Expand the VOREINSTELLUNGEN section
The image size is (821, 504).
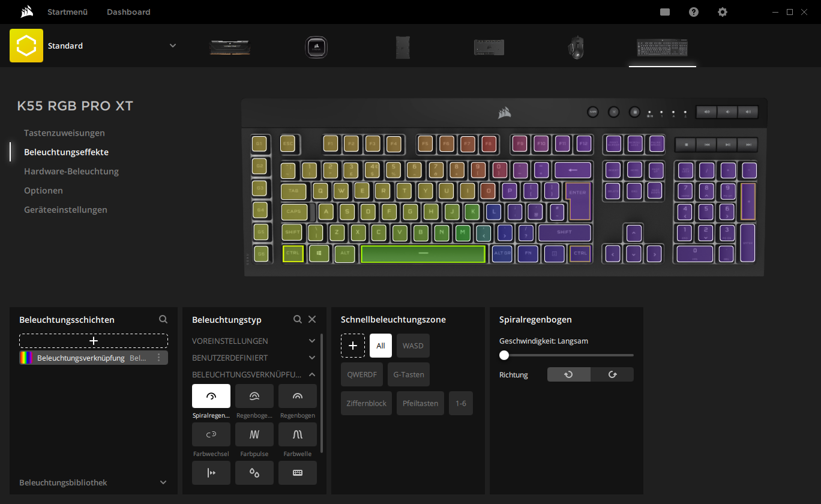[311, 341]
